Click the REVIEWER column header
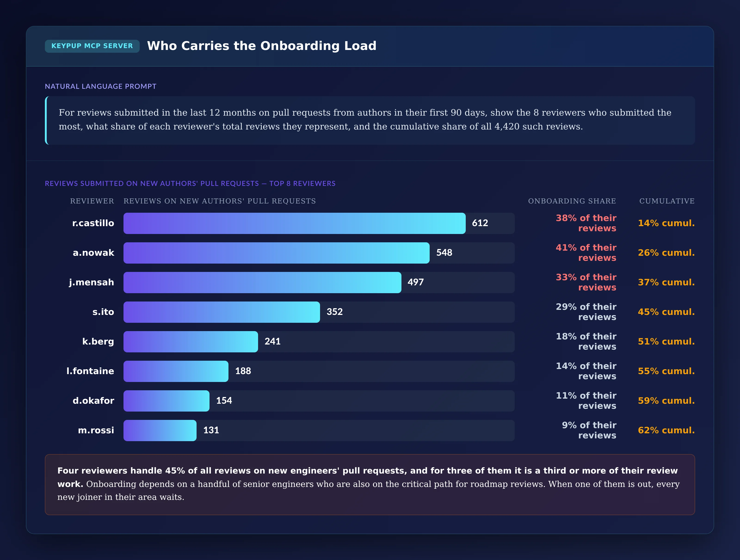Image resolution: width=740 pixels, height=560 pixels. pos(92,201)
